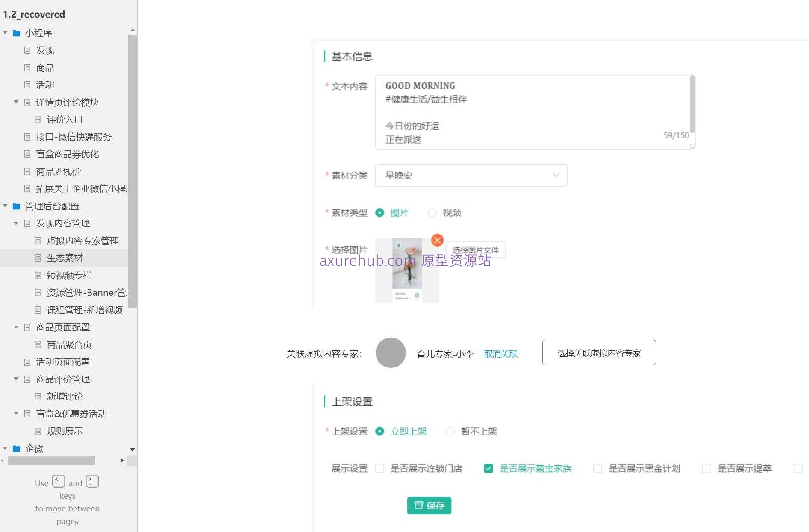Screen dimensions: 809x532
Task: Click the page icon next to 新增评论
Action: tap(38, 397)
